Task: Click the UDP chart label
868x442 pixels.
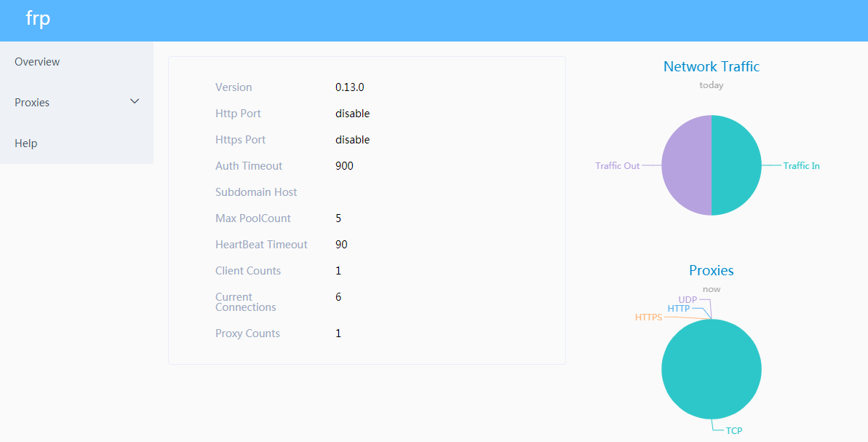Action: [688, 300]
